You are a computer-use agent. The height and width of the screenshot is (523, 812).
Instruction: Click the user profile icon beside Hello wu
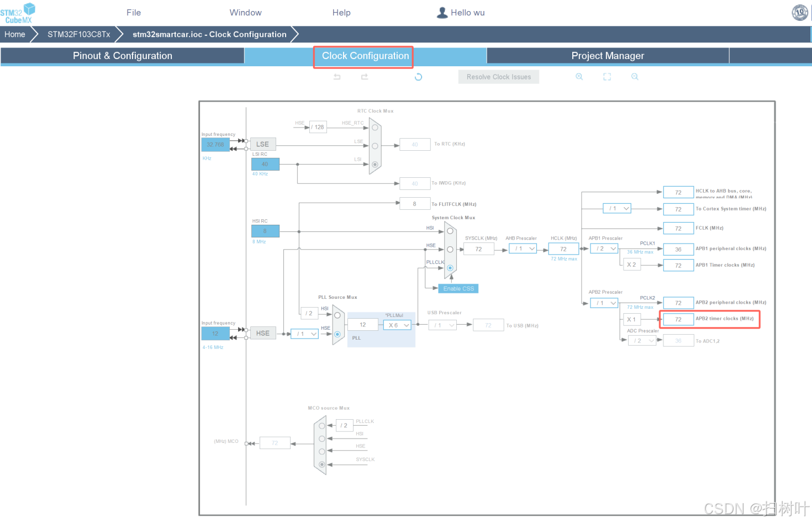442,13
